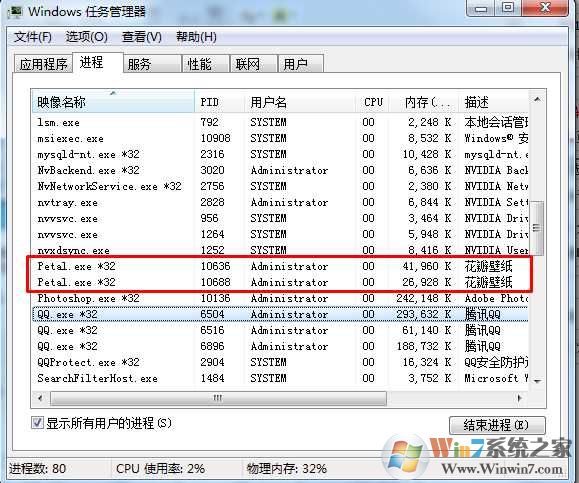Image resolution: width=579 pixels, height=483 pixels.
Task: Select QQ.exe with PID 6896
Action: (280, 346)
